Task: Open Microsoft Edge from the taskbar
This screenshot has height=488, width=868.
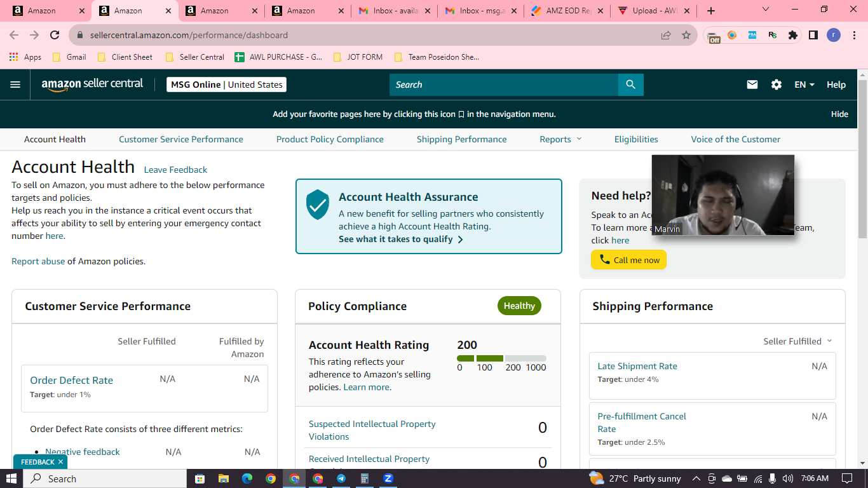Action: coord(247,478)
